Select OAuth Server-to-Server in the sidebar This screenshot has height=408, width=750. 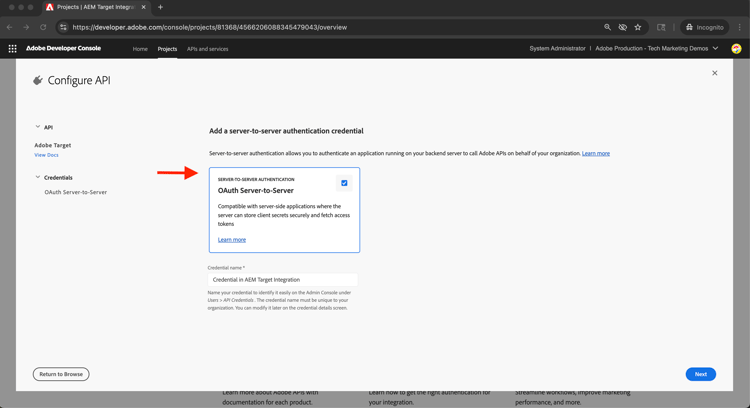(x=76, y=192)
